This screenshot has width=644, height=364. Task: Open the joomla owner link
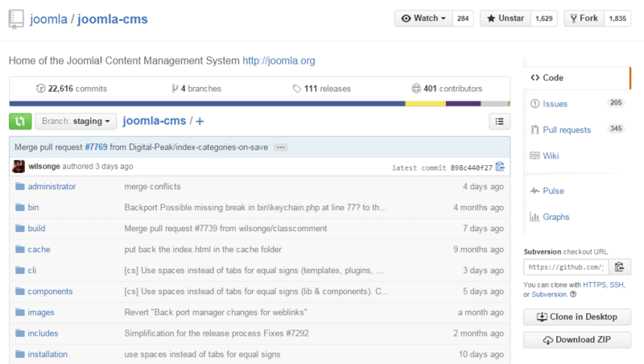click(48, 19)
